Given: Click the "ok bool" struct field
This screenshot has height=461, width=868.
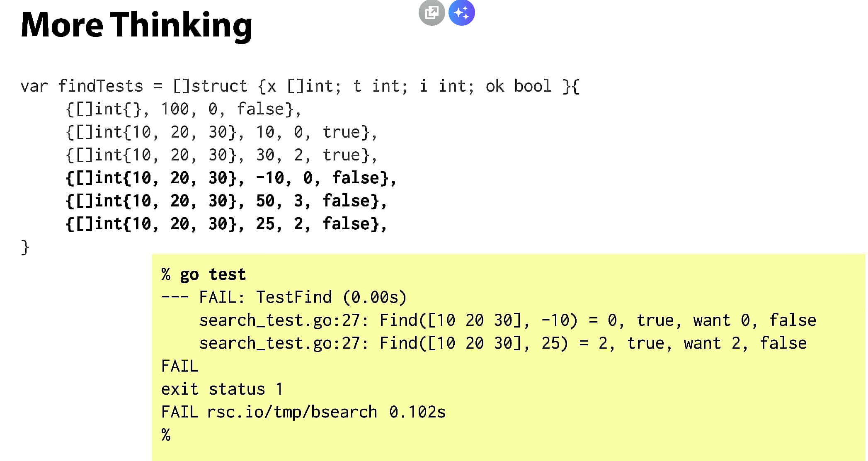Looking at the screenshot, I should pyautogui.click(x=518, y=86).
